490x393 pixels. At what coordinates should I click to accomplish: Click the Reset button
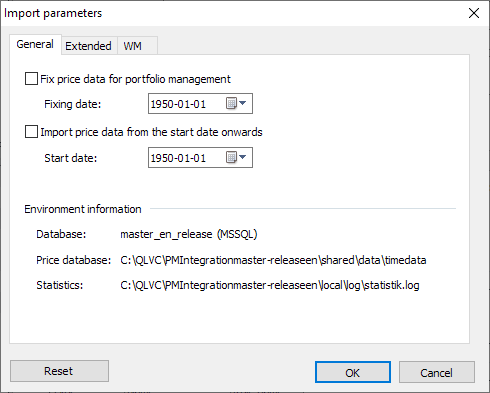(59, 371)
